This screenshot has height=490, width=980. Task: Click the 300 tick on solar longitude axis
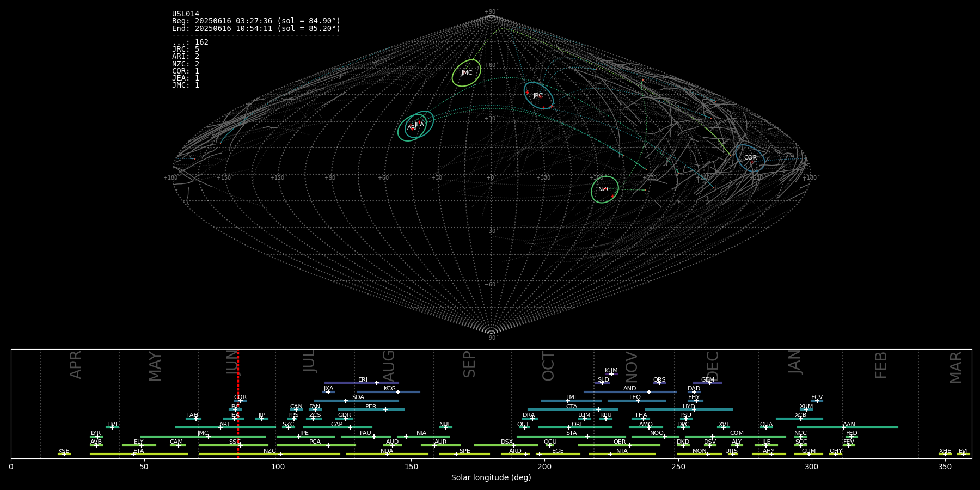click(811, 467)
